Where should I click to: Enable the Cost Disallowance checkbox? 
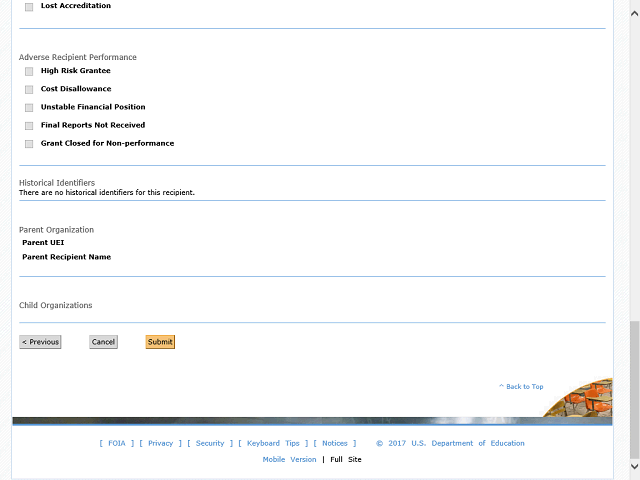29,89
